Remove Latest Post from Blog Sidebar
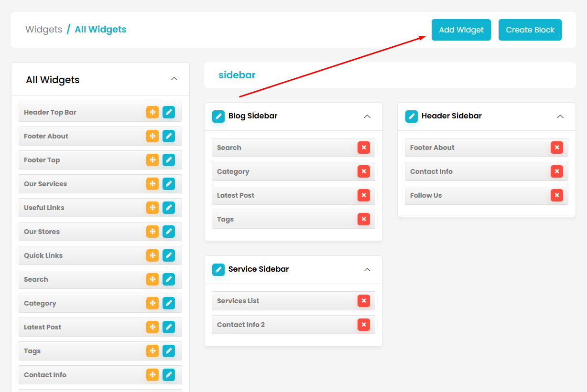587x392 pixels. 363,195
